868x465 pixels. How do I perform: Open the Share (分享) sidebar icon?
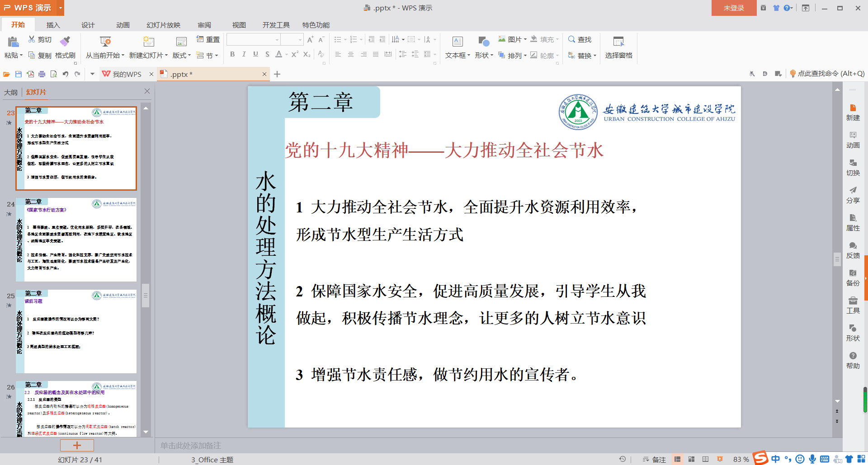853,195
